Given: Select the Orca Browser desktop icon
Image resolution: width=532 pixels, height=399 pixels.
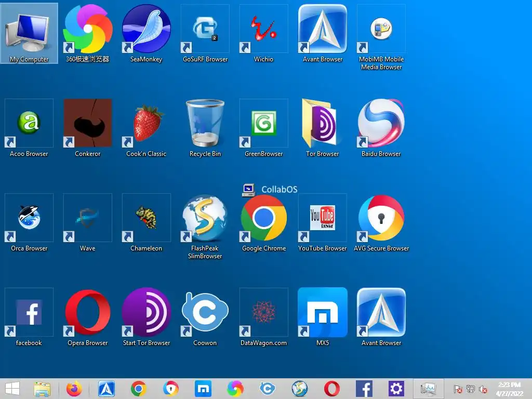Looking at the screenshot, I should (29, 222).
